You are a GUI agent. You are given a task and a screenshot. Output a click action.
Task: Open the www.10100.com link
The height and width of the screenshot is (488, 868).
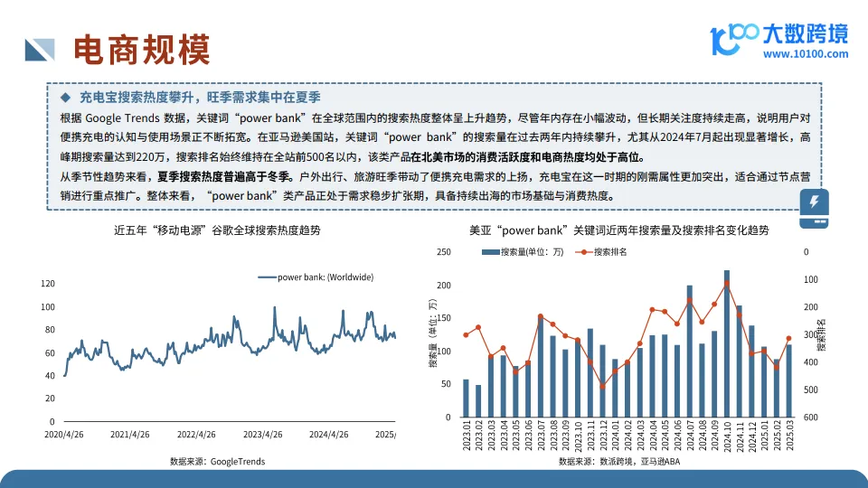pos(806,54)
